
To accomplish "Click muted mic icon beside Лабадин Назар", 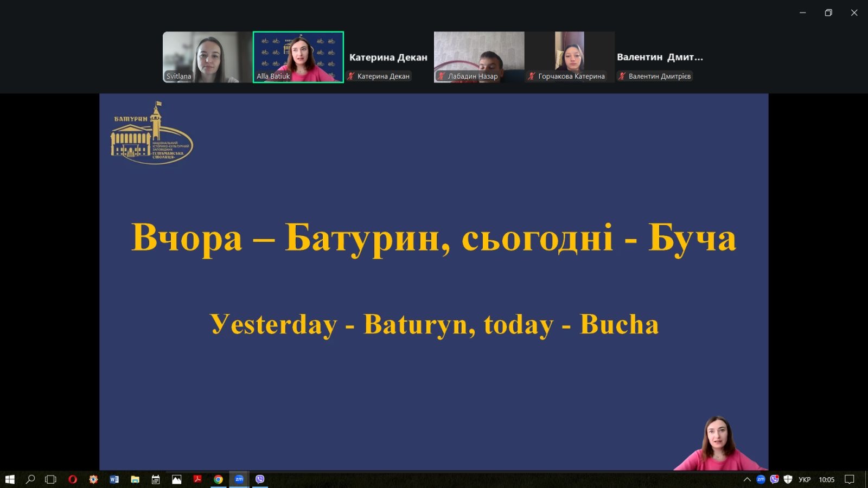I will tap(442, 76).
